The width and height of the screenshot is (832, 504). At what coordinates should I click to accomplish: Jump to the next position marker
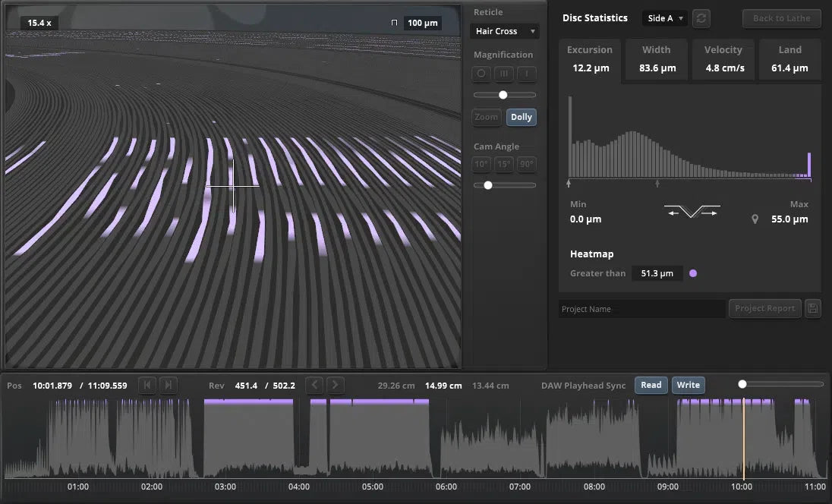(x=169, y=386)
